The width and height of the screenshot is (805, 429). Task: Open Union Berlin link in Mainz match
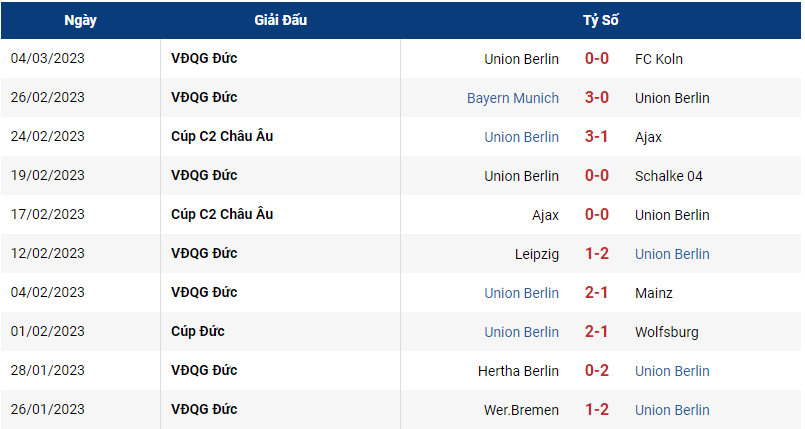pos(522,293)
